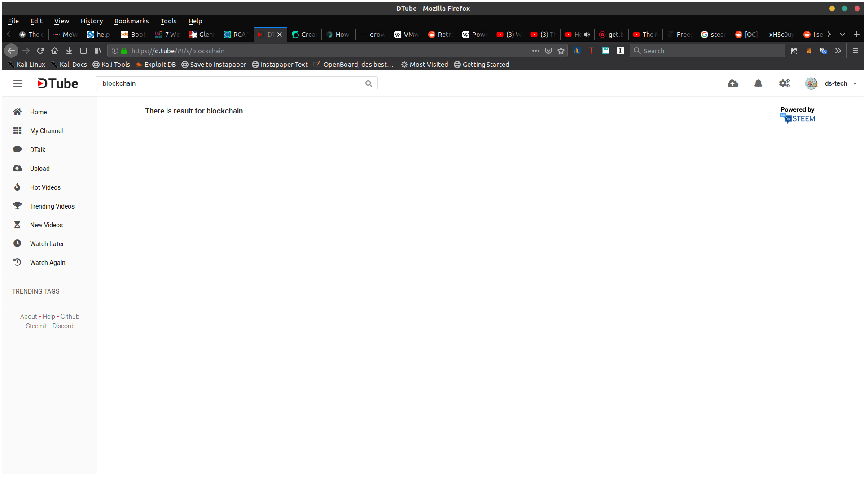Open the Firefox library icon
Image resolution: width=868 pixels, height=478 pixels.
pos(98,51)
